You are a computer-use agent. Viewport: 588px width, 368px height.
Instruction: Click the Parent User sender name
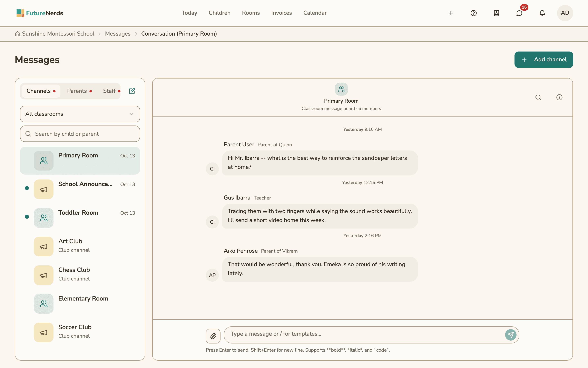point(239,145)
